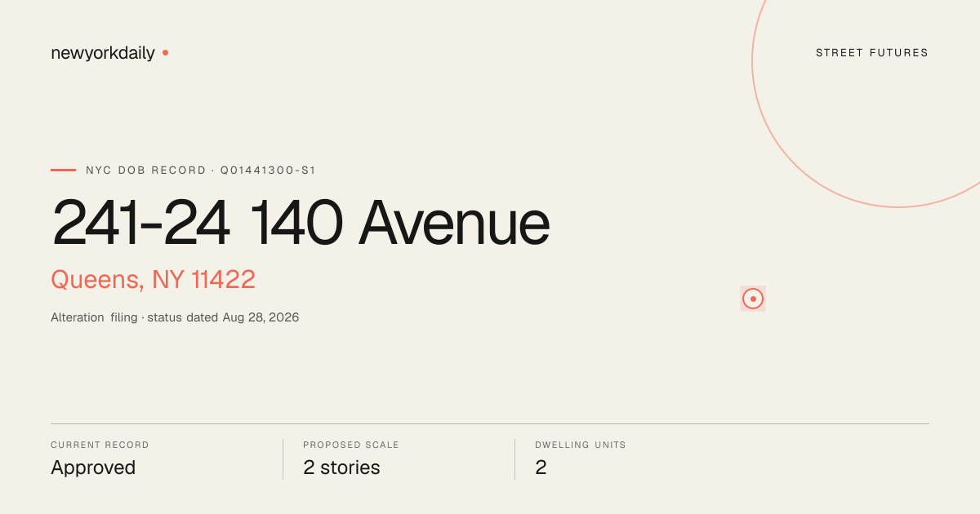Viewport: 980px width, 514px height.
Task: Click the newyorkdaily logo text
Action: point(103,54)
